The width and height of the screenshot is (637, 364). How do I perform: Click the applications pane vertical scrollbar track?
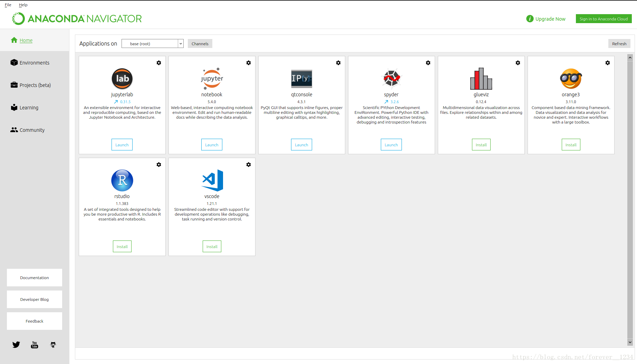point(630,200)
